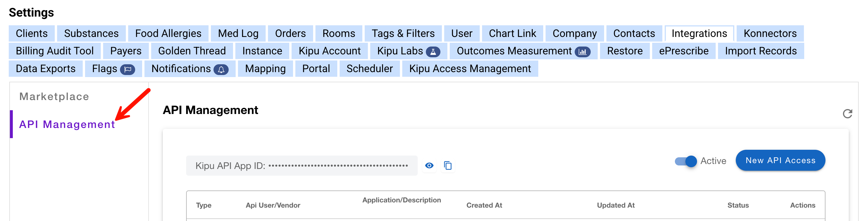Click the New API Access button
The width and height of the screenshot is (868, 221).
point(780,161)
